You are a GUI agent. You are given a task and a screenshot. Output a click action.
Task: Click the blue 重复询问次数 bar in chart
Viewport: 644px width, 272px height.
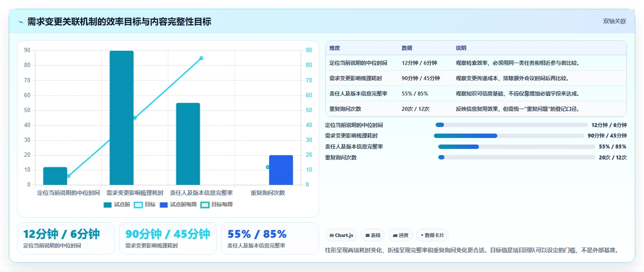(x=281, y=170)
